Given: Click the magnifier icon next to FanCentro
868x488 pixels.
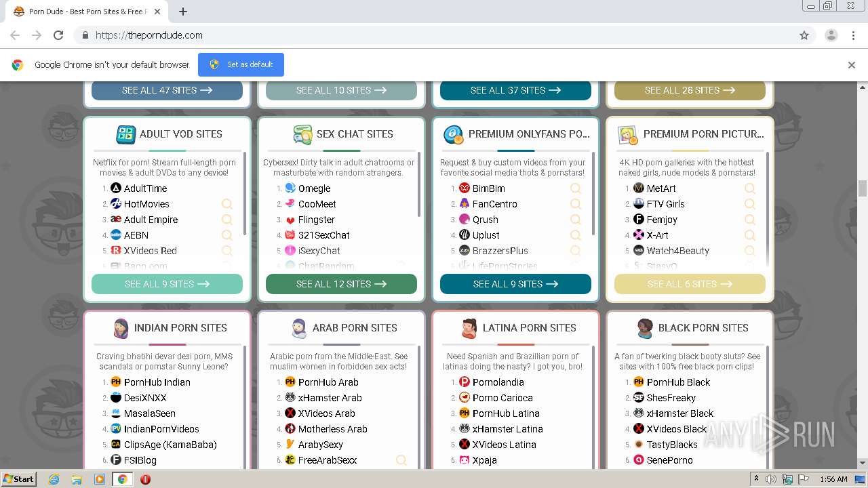Looking at the screenshot, I should point(576,204).
